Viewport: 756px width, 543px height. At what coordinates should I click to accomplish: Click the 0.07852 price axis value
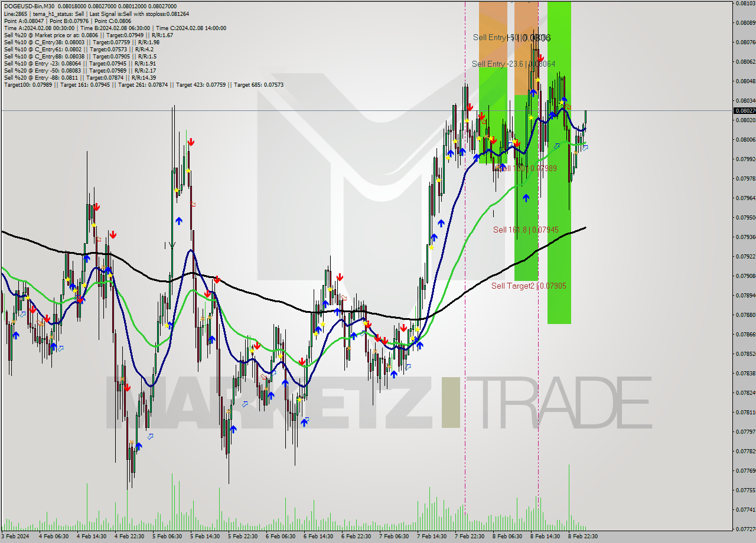coord(745,354)
